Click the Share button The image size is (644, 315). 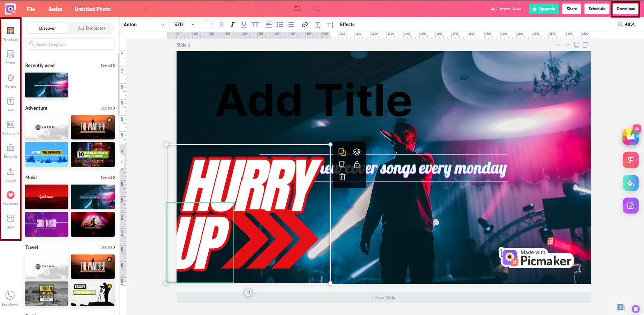point(572,9)
